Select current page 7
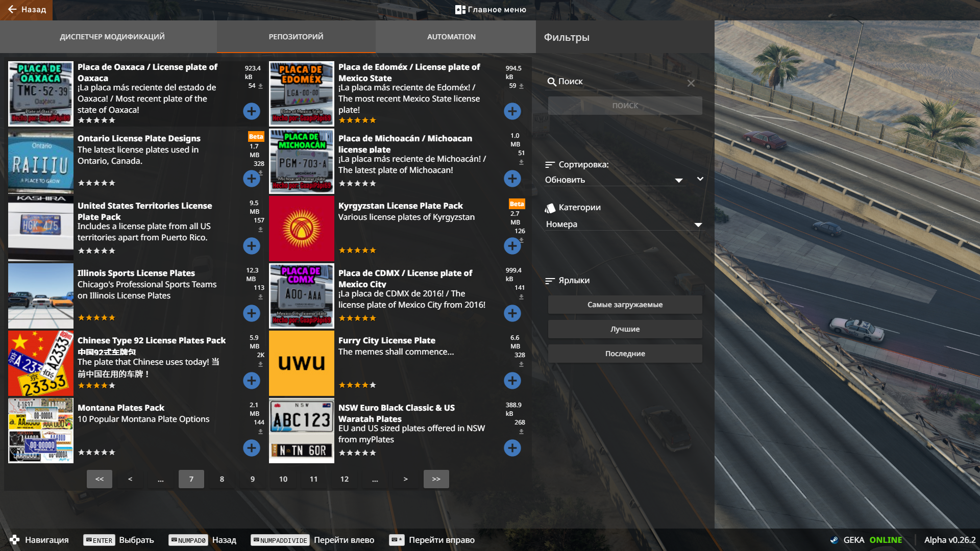Screen dimensions: 980x551 click(x=191, y=479)
